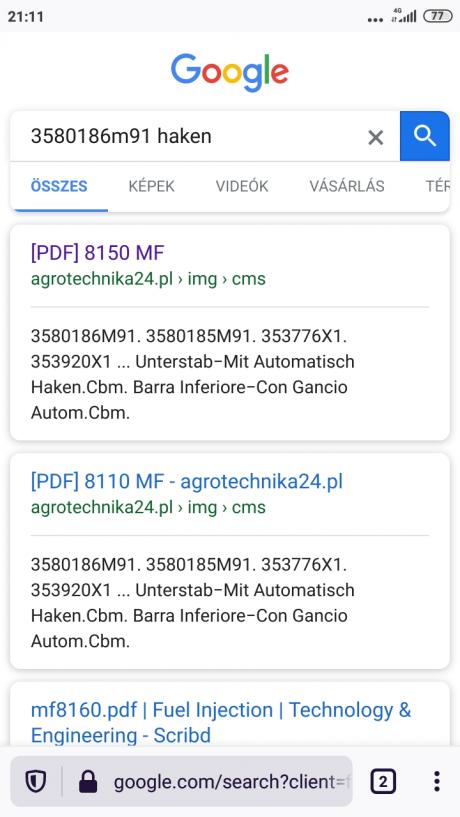Click the Google logo
The image size is (460, 817).
click(230, 72)
